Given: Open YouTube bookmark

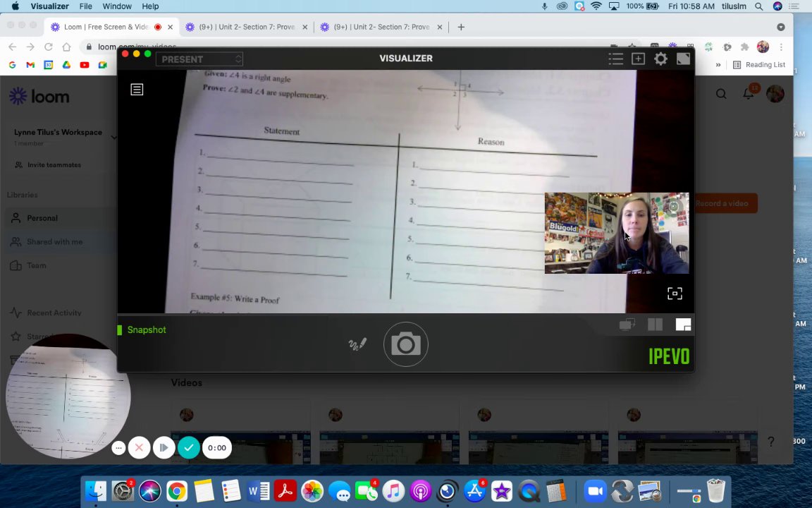Looking at the screenshot, I should (85, 65).
